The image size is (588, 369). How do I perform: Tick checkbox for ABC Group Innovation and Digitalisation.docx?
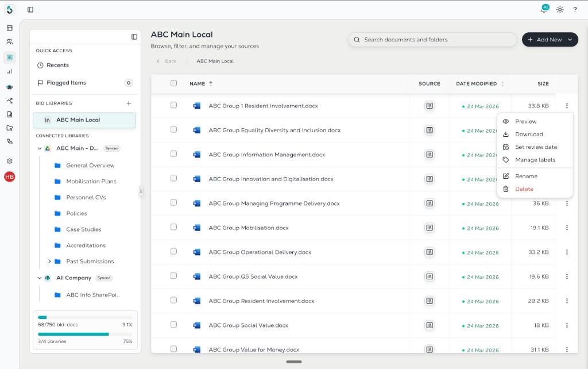coord(173,178)
